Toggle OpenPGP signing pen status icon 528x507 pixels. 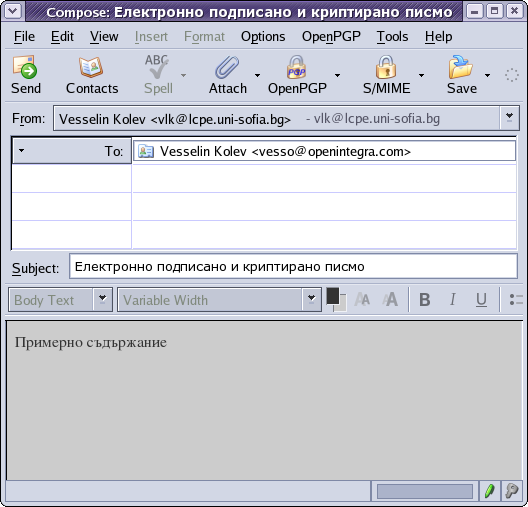pyautogui.click(x=490, y=491)
